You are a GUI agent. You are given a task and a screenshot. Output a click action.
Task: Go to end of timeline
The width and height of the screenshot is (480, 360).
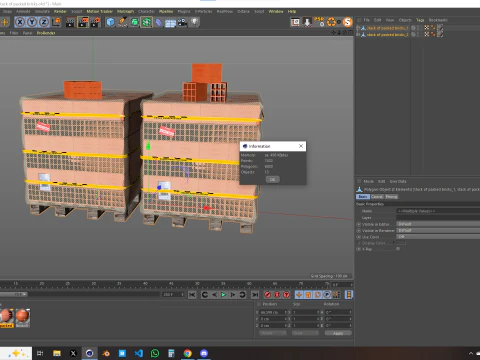point(255,295)
